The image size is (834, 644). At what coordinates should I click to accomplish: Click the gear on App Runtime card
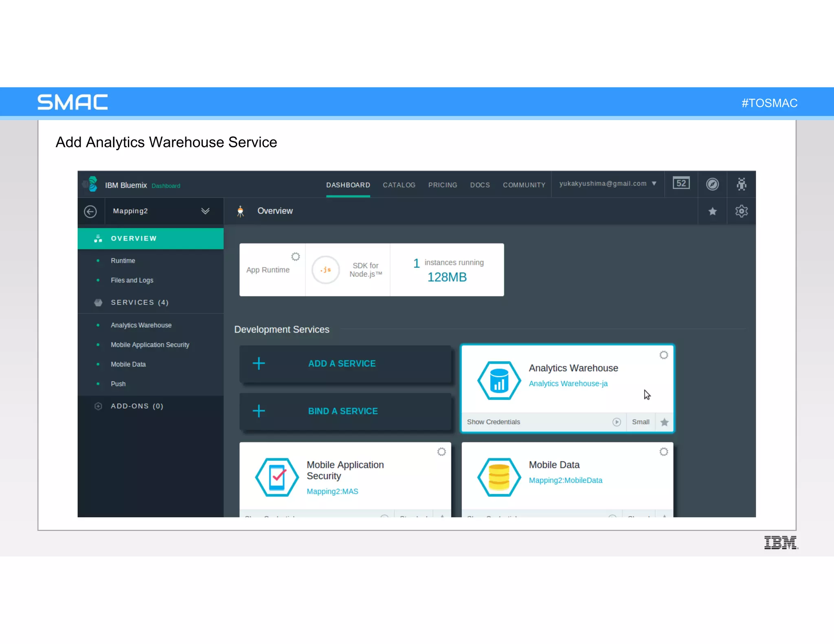(296, 256)
